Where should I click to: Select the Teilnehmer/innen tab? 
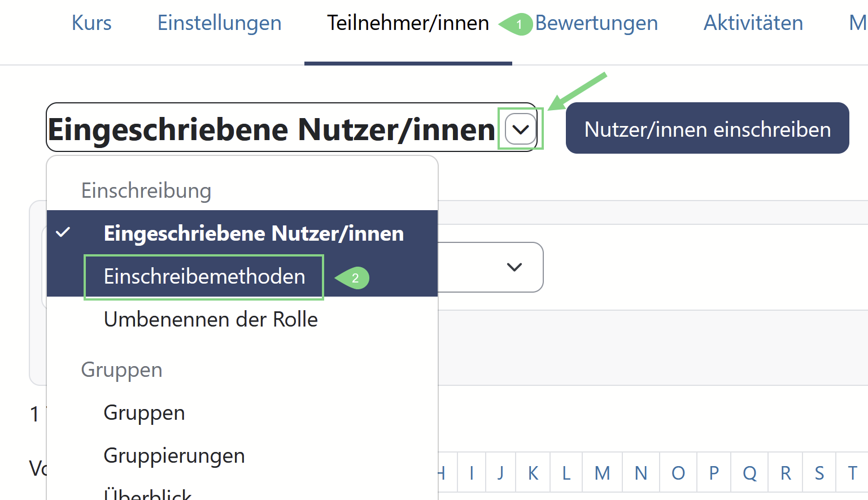coord(408,23)
